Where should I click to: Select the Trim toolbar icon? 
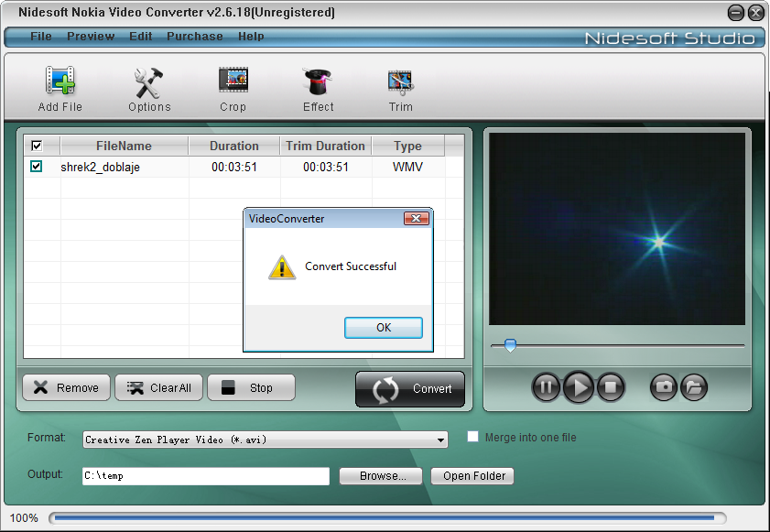[x=401, y=82]
